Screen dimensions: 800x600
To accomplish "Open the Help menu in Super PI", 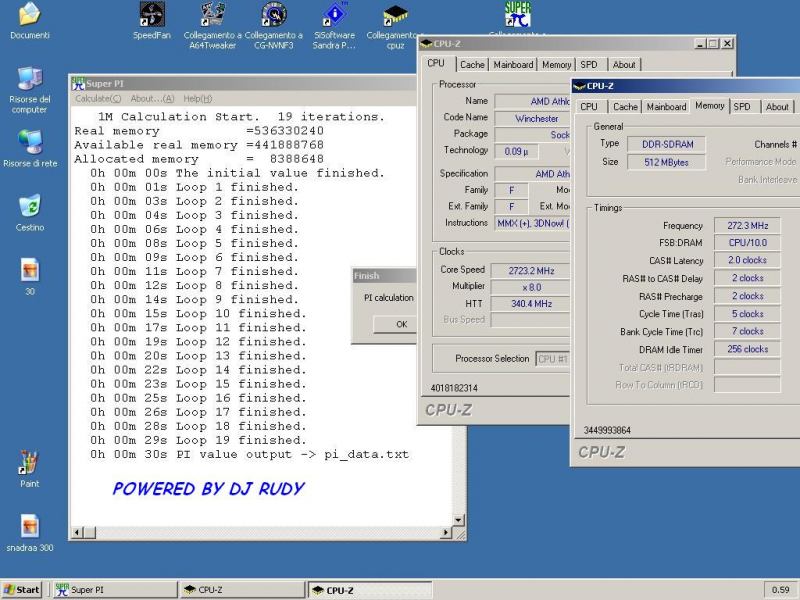I will pos(197,98).
